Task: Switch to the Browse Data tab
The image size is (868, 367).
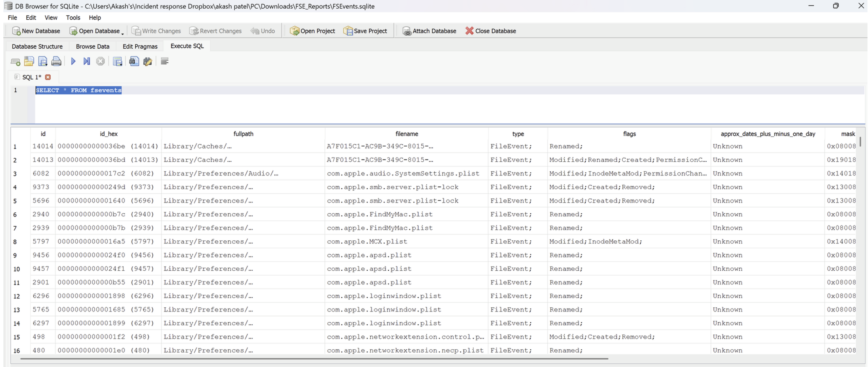Action: 92,47
